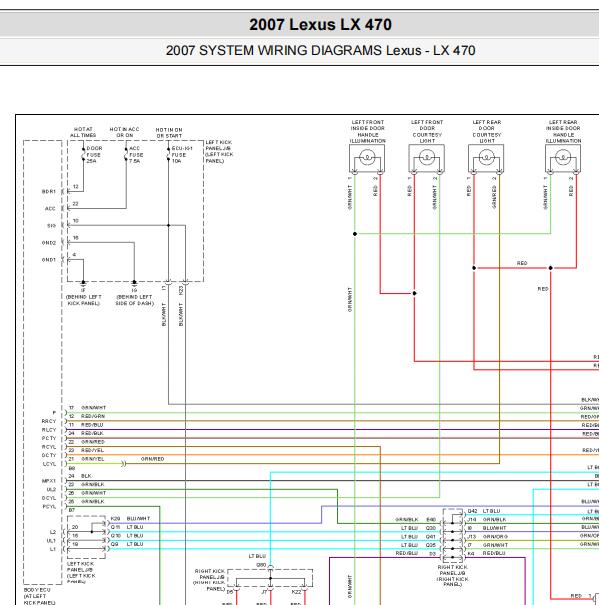Click the 'Q11 LT BLU' connector label
599x605 pixels.
pyautogui.click(x=127, y=527)
